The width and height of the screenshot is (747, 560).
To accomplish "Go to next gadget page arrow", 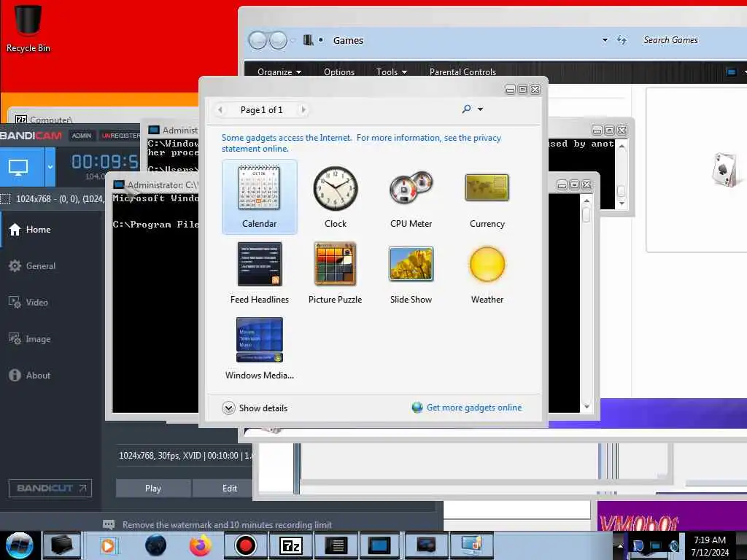I will pyautogui.click(x=303, y=110).
